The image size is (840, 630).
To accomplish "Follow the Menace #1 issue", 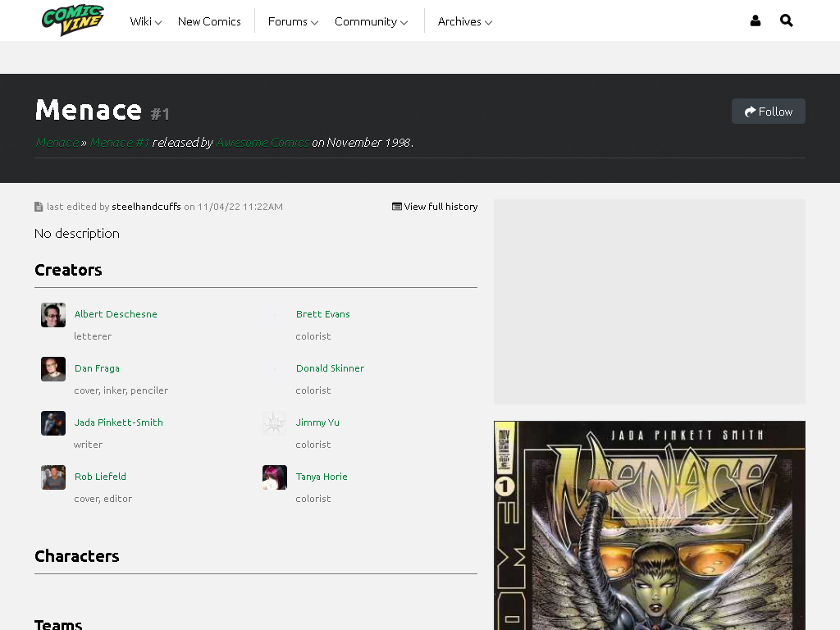I will point(768,112).
